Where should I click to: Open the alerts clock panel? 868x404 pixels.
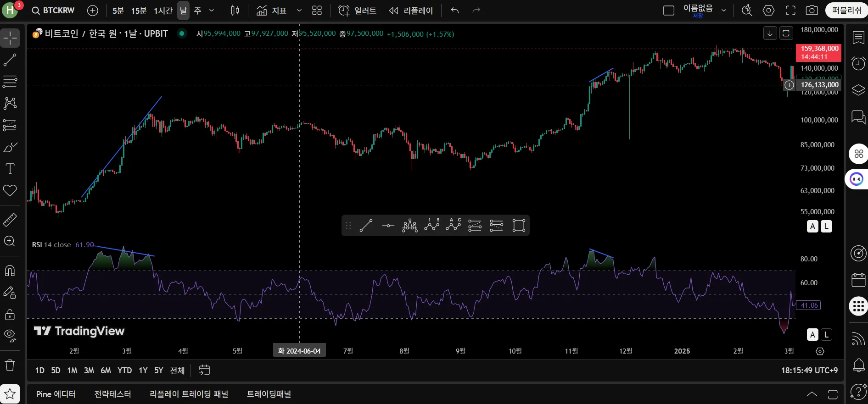[x=858, y=63]
